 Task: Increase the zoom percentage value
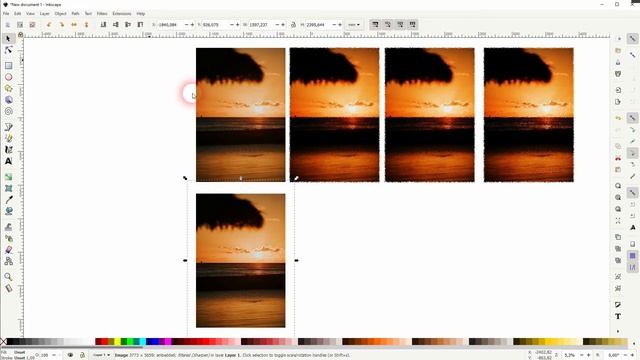click(588, 355)
